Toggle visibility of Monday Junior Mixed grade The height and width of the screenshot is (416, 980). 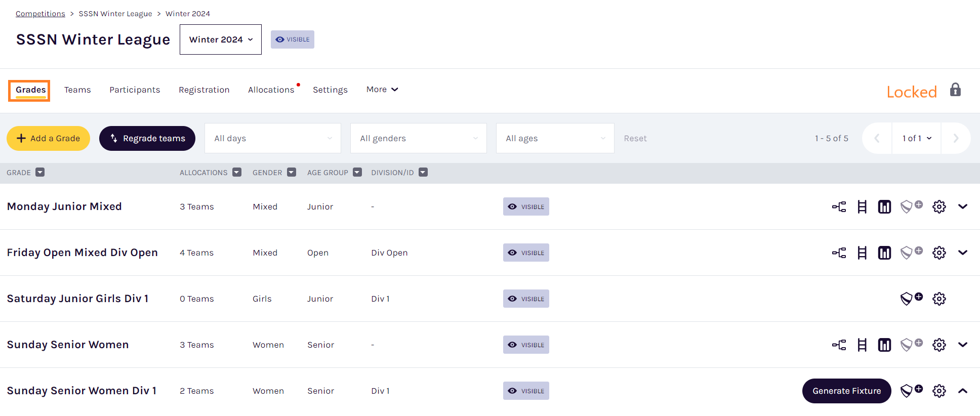tap(526, 206)
